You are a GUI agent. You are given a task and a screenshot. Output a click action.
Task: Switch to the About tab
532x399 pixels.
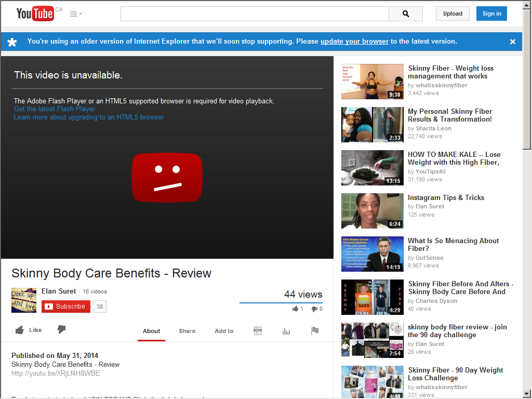click(151, 331)
